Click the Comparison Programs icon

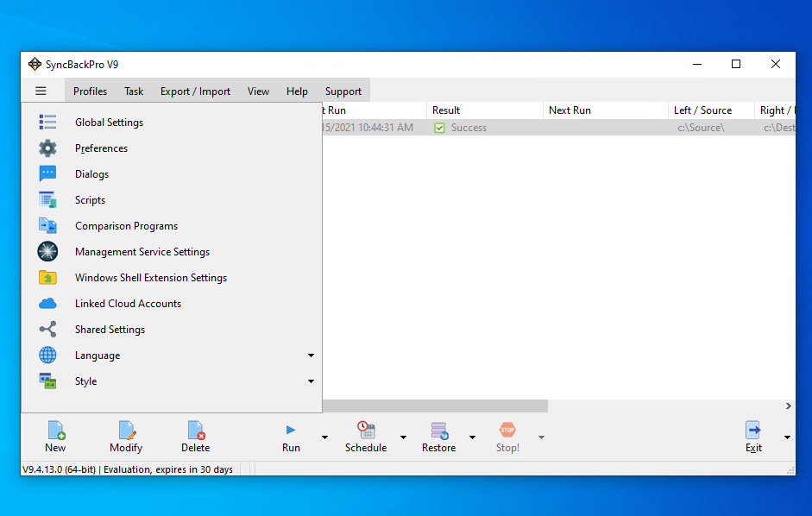tap(47, 225)
